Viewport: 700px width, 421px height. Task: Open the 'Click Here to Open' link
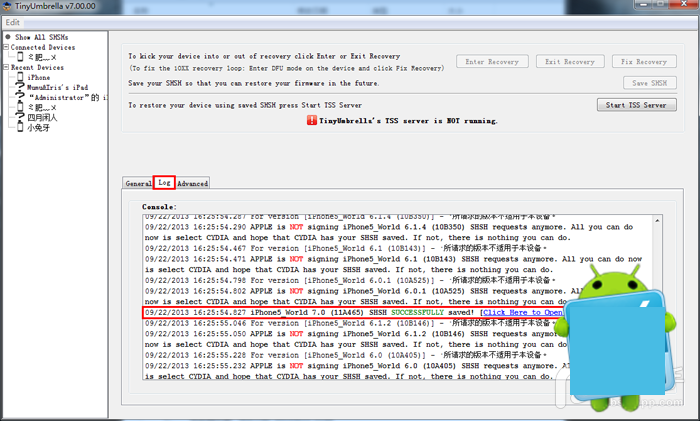point(523,313)
